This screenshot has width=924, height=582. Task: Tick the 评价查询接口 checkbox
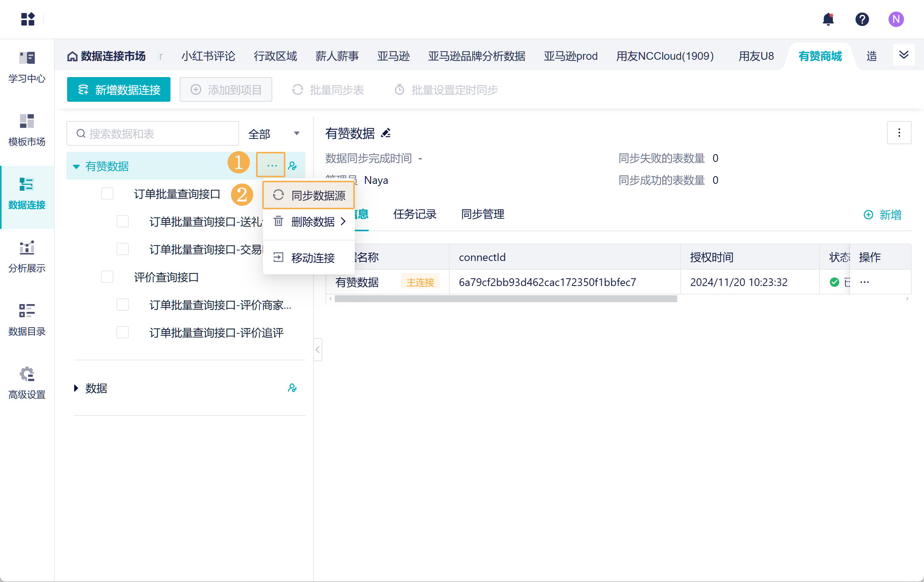[107, 277]
